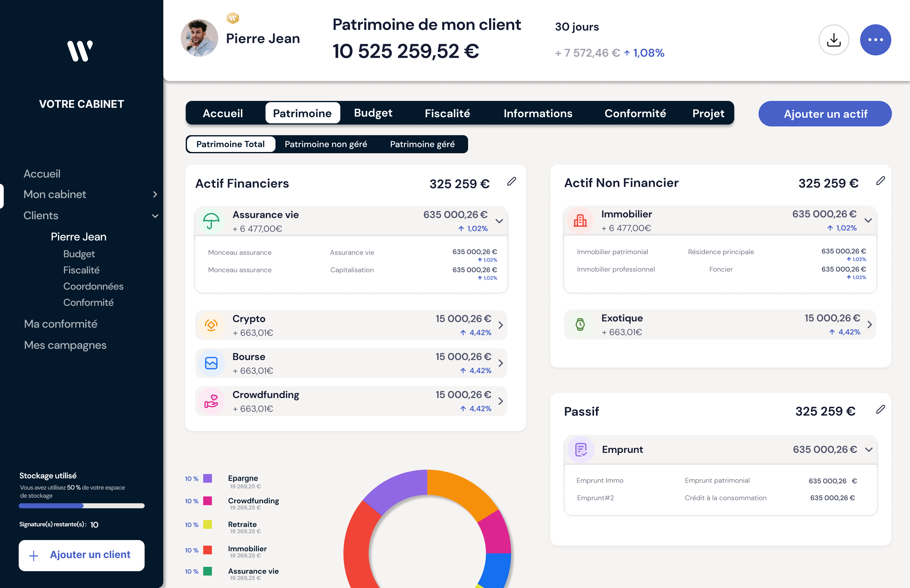
Task: Click the Stockage utilisé progress bar
Action: [x=82, y=506]
